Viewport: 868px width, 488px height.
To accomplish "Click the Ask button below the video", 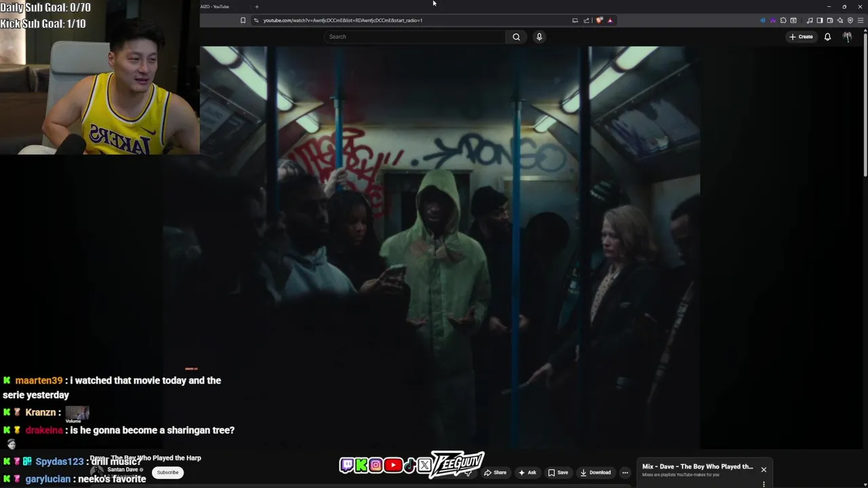I will pyautogui.click(x=528, y=472).
